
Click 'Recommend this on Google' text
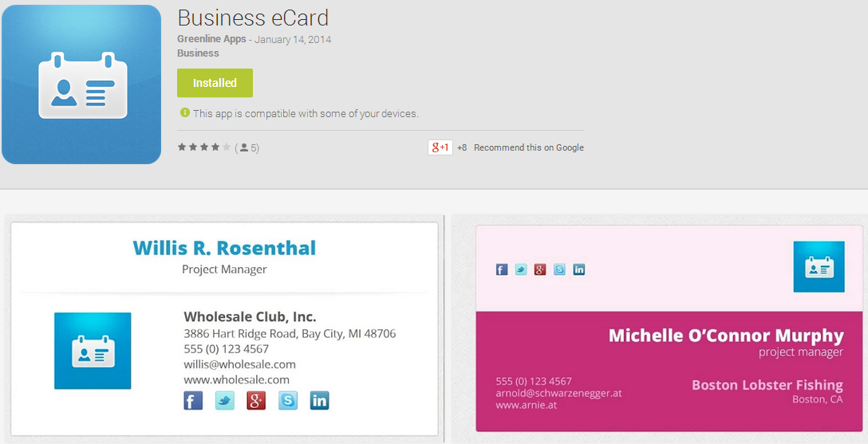tap(529, 147)
